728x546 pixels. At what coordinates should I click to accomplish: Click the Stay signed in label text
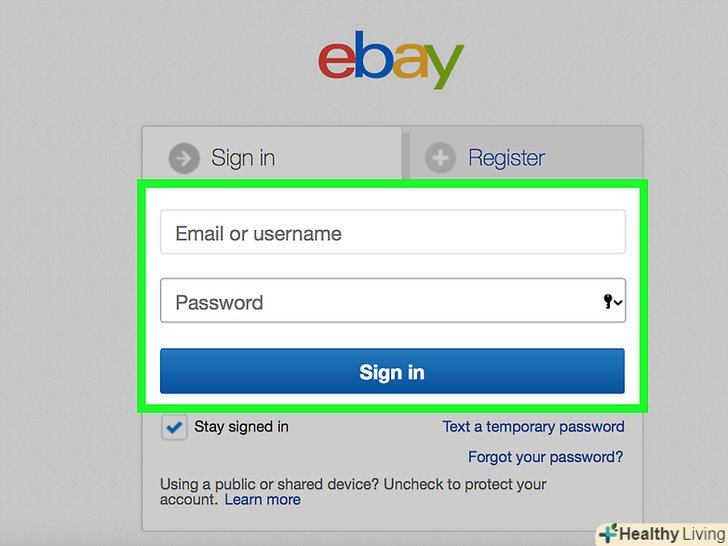pyautogui.click(x=241, y=427)
